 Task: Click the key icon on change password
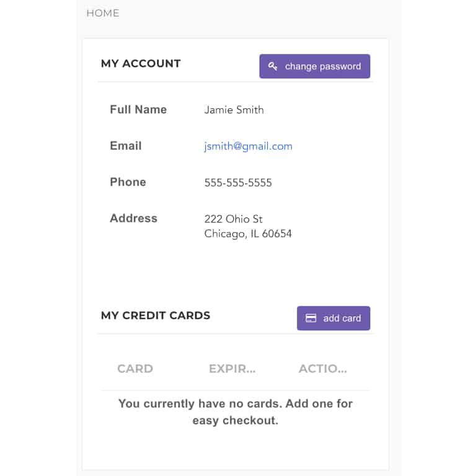[x=273, y=66]
